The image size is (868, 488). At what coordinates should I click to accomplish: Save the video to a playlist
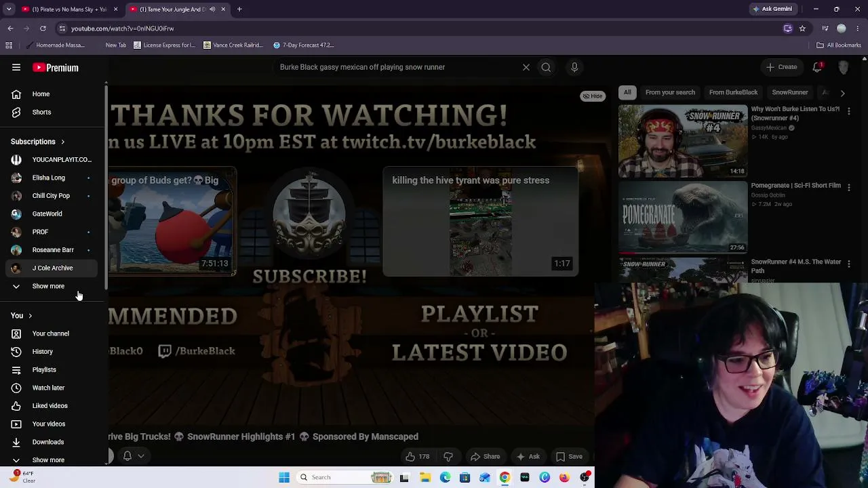[570, 457]
